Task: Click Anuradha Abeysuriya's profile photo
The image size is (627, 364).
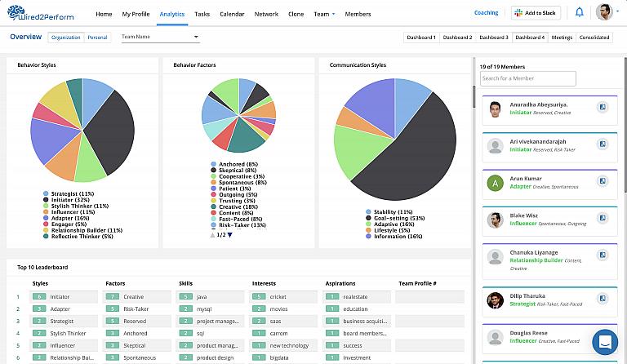Action: pyautogui.click(x=495, y=109)
